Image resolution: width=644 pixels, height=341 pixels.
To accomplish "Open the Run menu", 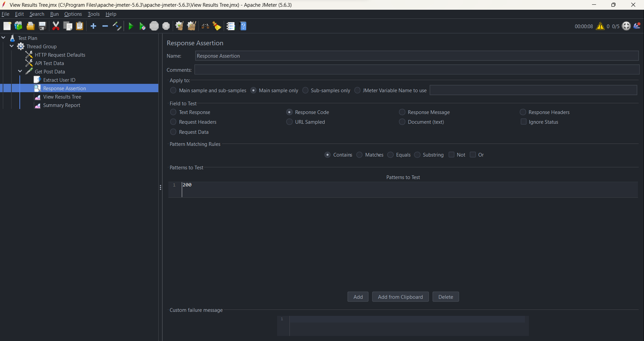I will pyautogui.click(x=54, y=14).
